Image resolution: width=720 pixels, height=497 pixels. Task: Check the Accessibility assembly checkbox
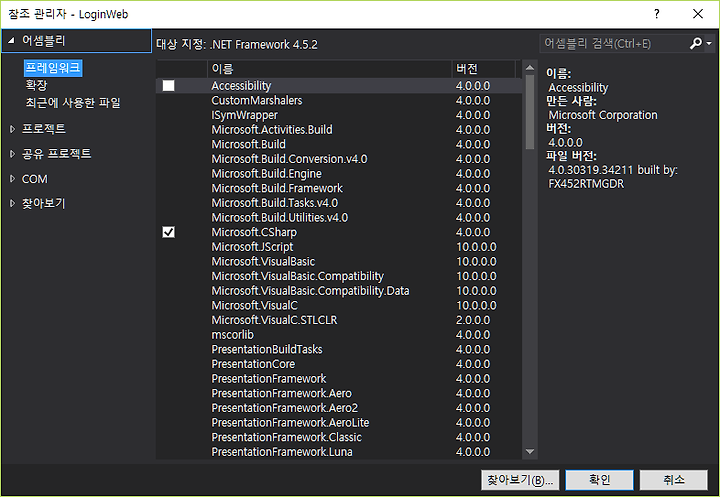click(x=169, y=86)
